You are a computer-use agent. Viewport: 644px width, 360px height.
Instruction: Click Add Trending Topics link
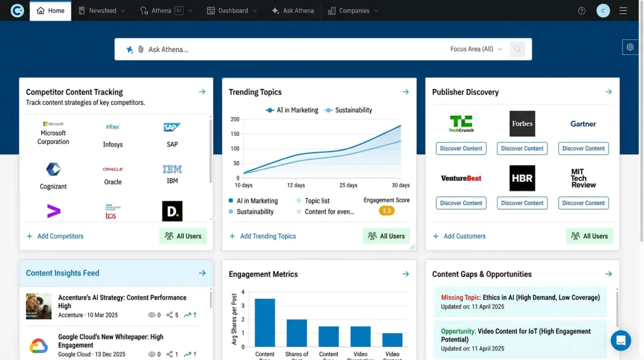pos(262,236)
